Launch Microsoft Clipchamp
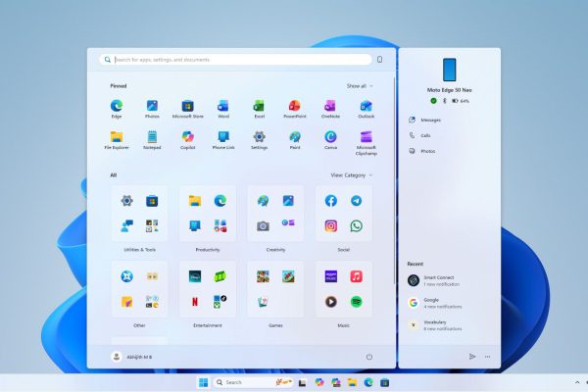The height and width of the screenshot is (392, 588). 366,138
